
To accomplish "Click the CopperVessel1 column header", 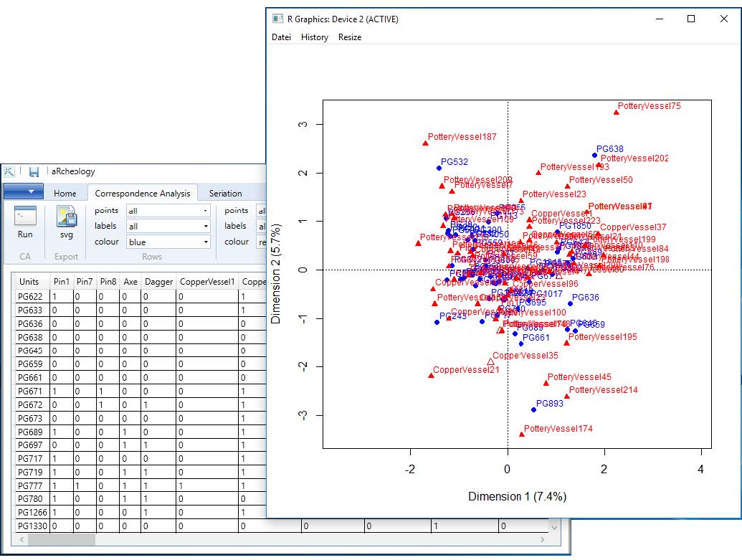I will click(x=207, y=282).
